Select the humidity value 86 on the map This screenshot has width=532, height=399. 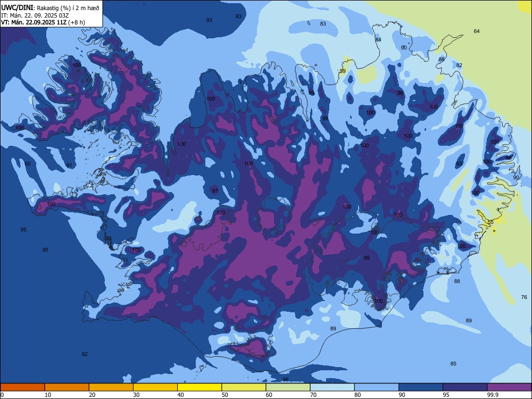[x=442, y=60]
